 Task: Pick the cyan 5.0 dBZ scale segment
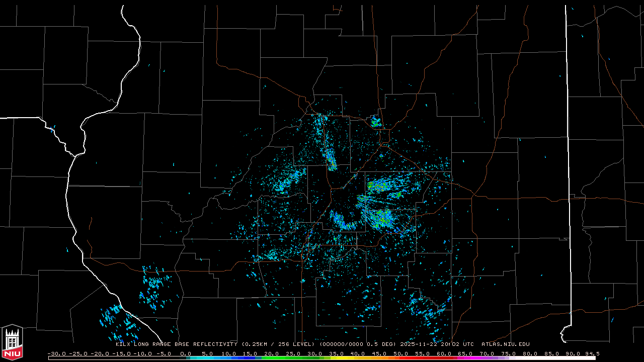point(207,358)
